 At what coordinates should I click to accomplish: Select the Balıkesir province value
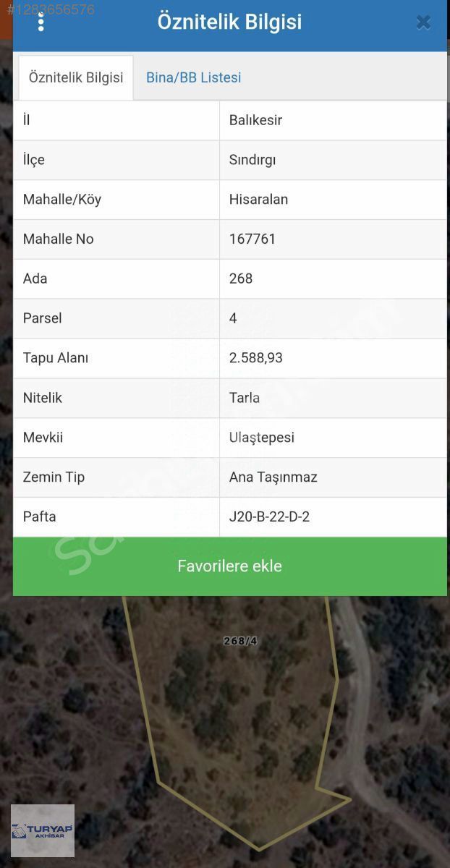[x=255, y=120]
